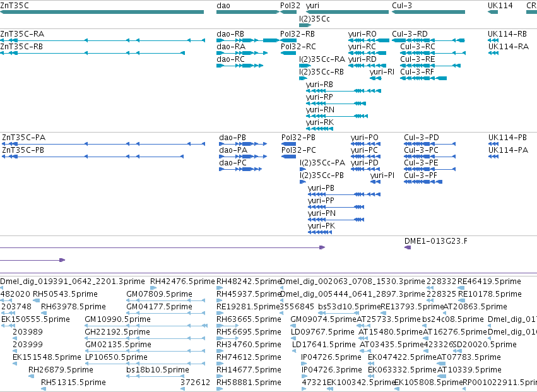
Task: Select Pol32-RB transcript label
Action: pyautogui.click(x=297, y=34)
